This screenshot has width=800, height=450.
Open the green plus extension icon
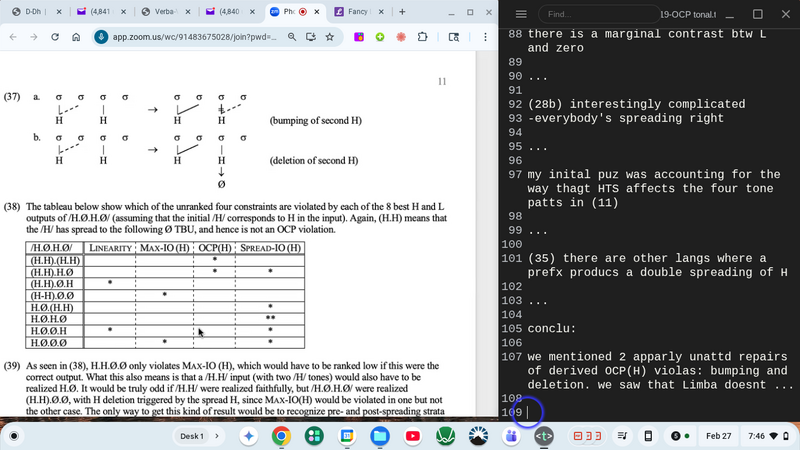pos(380,37)
